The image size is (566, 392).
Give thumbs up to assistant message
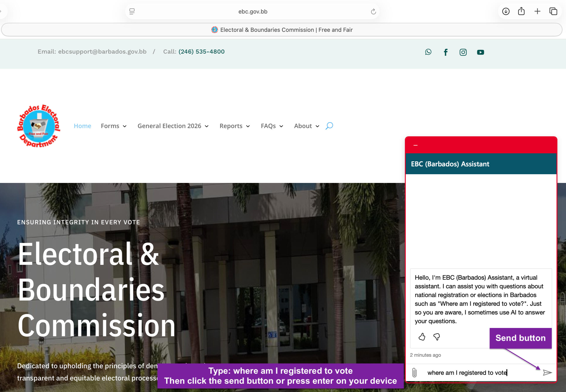422,337
